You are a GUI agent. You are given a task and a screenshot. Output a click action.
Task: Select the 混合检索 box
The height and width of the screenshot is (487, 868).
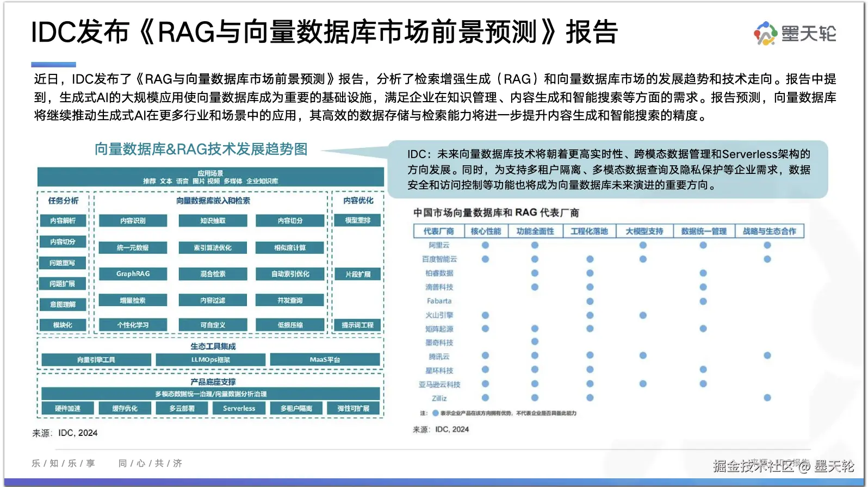[x=213, y=274]
